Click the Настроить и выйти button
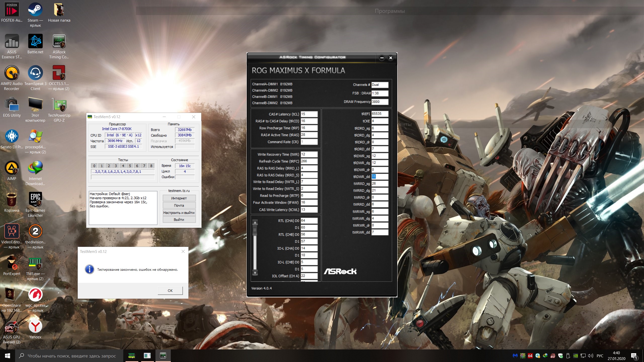Viewport: 644px width, 362px height. (x=179, y=213)
